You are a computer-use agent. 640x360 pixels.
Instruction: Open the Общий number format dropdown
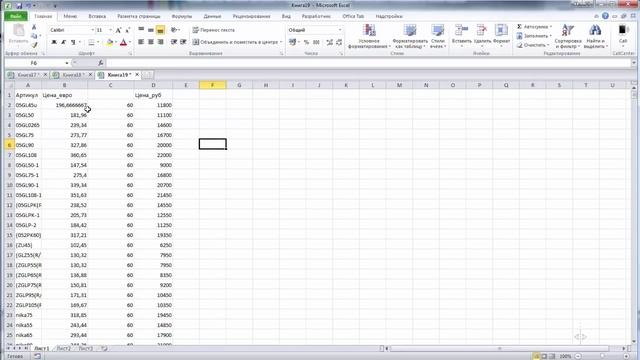[x=340, y=30]
